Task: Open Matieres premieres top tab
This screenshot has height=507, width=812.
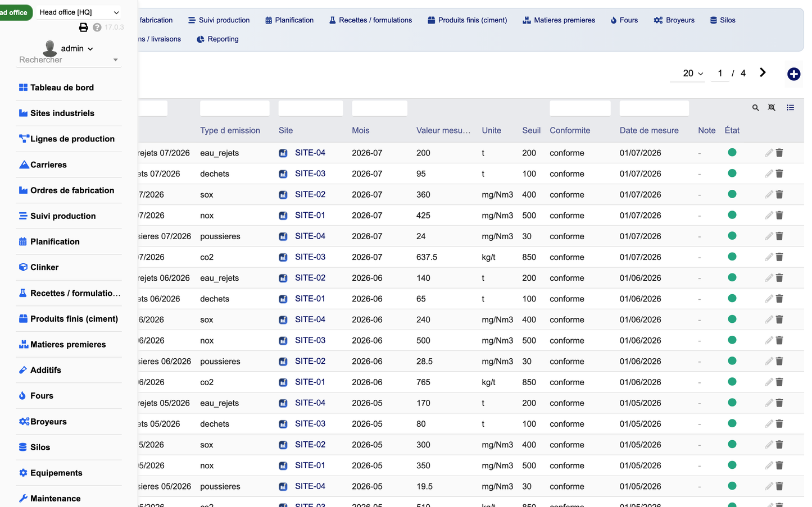Action: point(559,20)
